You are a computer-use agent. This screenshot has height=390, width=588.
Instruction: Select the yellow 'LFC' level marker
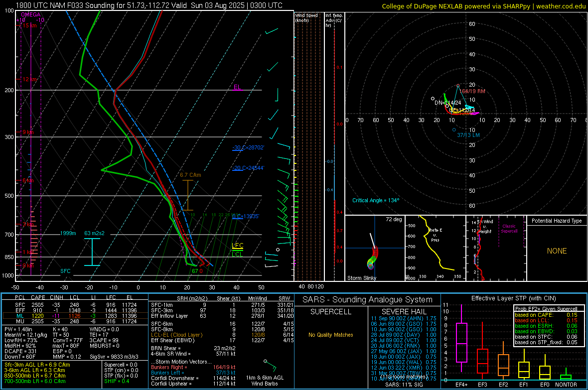click(237, 246)
